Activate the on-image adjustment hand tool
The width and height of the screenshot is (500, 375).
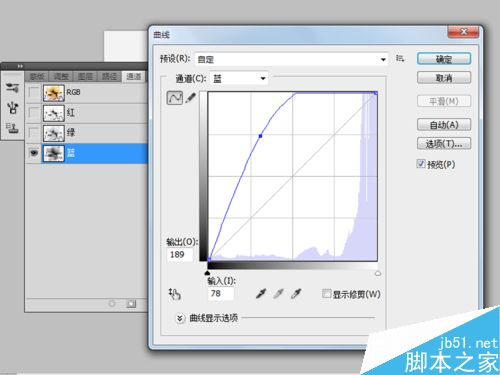(x=174, y=294)
